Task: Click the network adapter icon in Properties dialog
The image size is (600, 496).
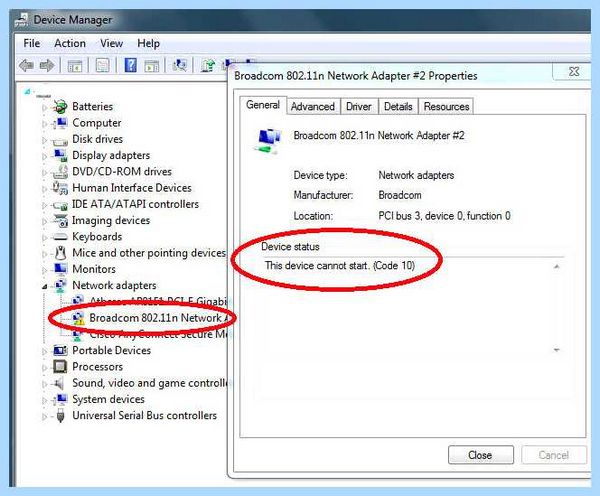Action: pos(268,140)
